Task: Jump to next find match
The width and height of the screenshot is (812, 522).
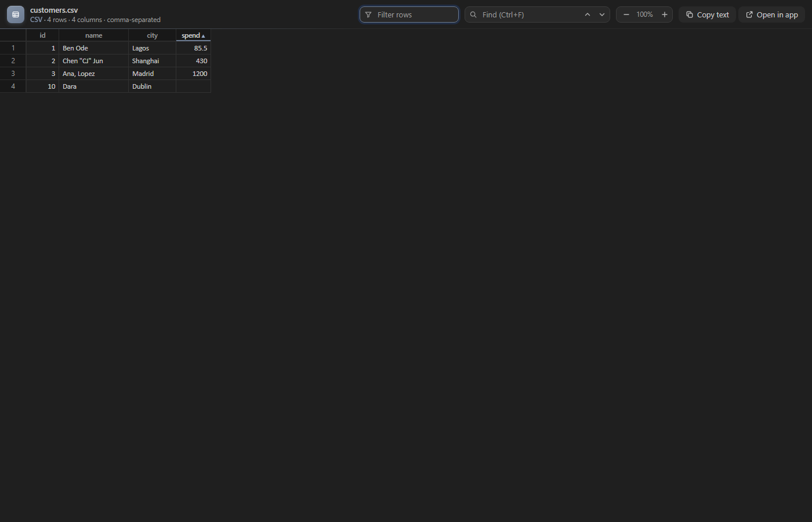Action: (602, 14)
